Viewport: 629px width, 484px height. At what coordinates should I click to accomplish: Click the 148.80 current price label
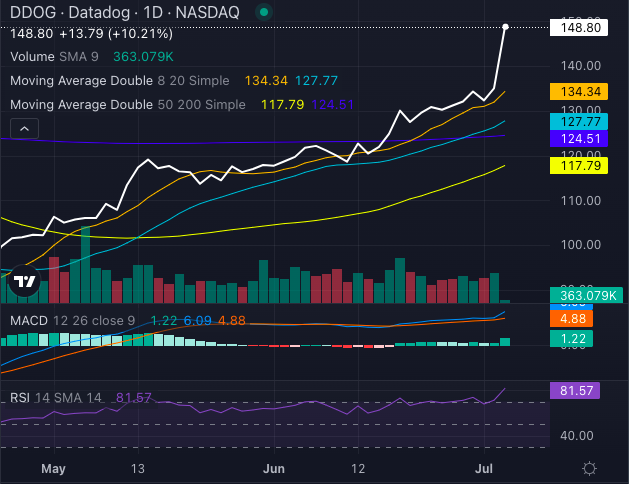tap(579, 28)
